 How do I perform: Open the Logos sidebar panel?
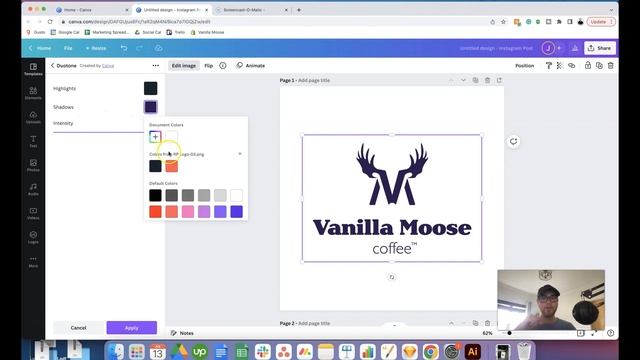click(33, 237)
